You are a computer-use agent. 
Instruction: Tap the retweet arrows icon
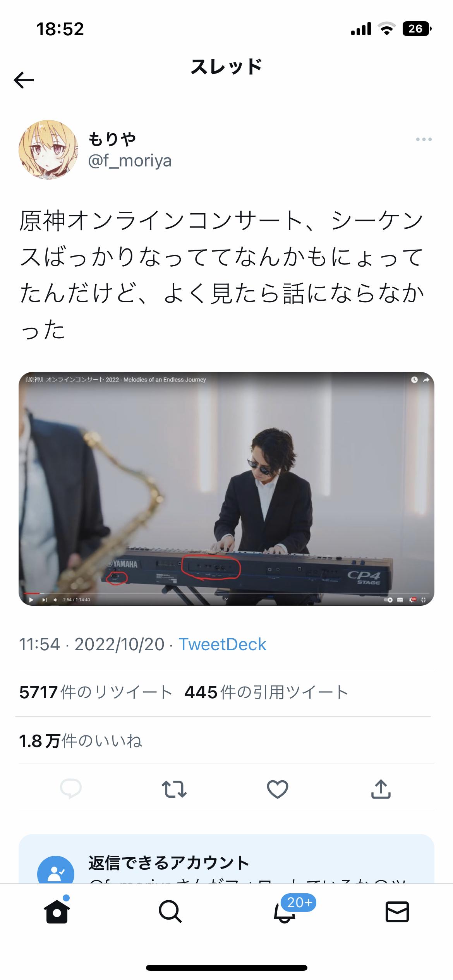click(x=174, y=789)
